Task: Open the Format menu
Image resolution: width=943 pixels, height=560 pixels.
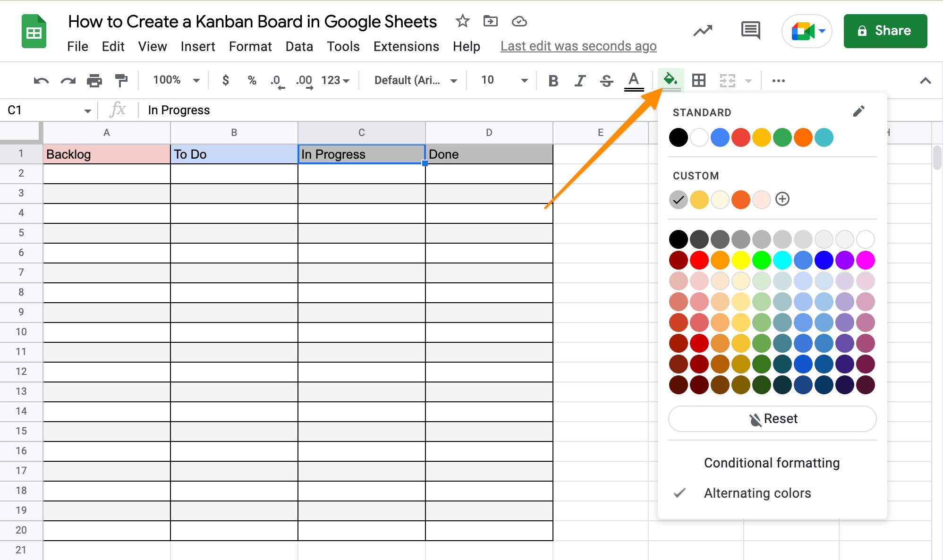Action: click(x=250, y=46)
